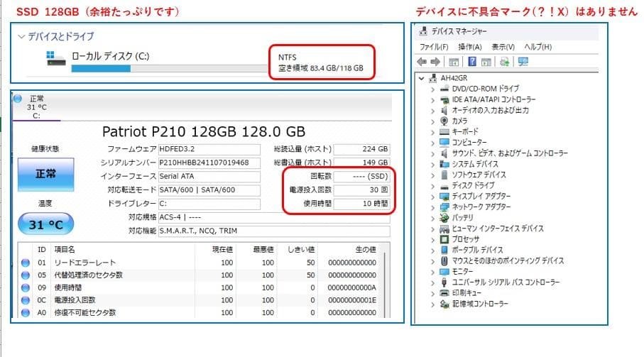Click the カメラ webcam icon
This screenshot has height=357, width=644.
[x=444, y=121]
